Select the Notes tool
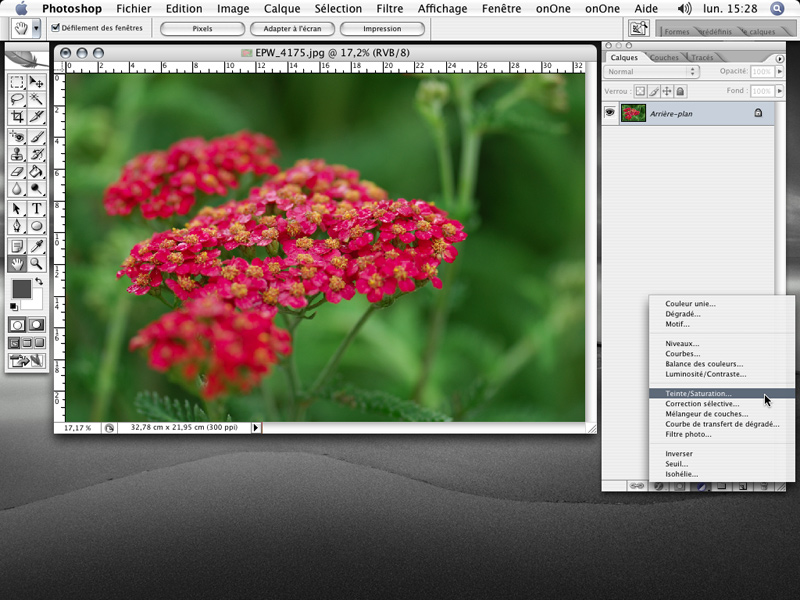The width and height of the screenshot is (800, 600). (x=17, y=246)
